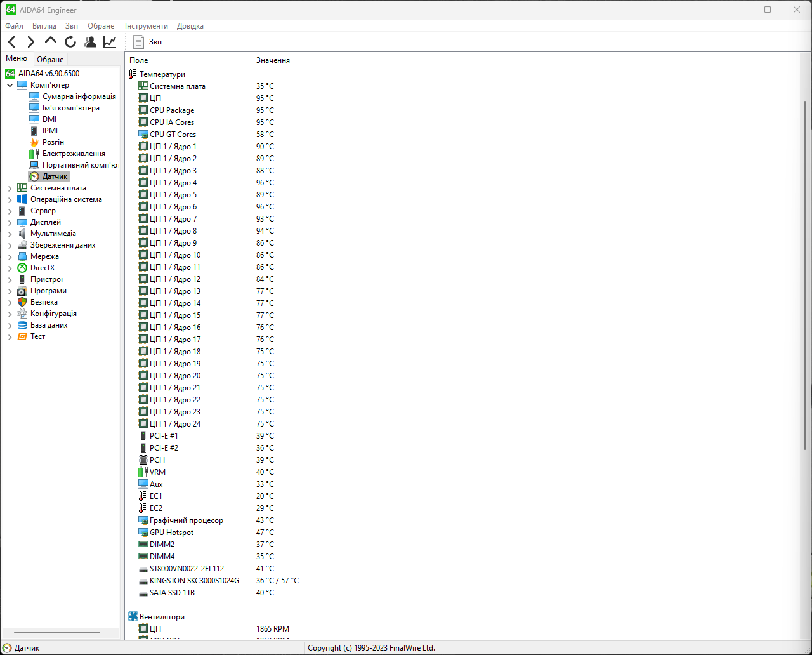Open the Вигляд menu
Viewport: 812px width, 655px height.
click(44, 26)
